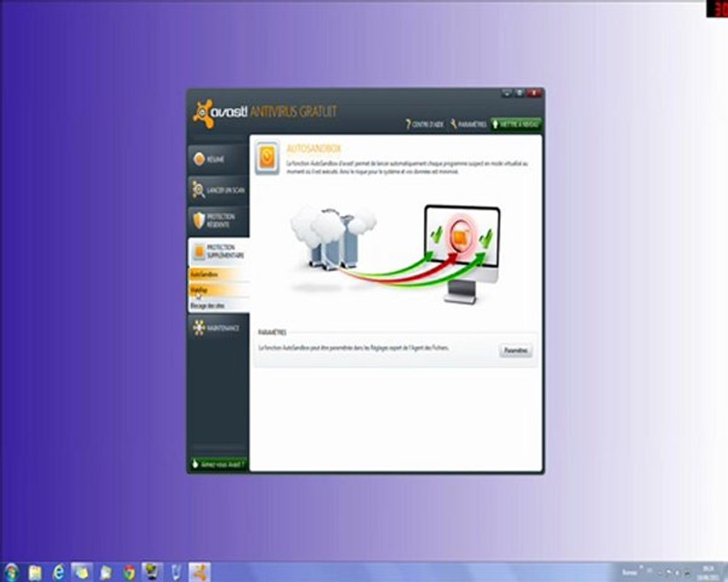The height and width of the screenshot is (582, 728).
Task: Select the Blocage des sites submenu item
Action: pyautogui.click(x=218, y=306)
